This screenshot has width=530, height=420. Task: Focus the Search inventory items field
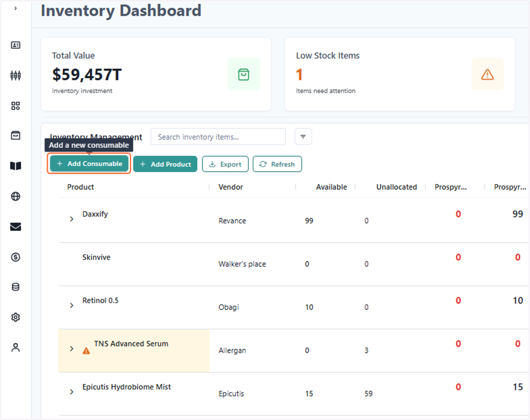pos(218,137)
